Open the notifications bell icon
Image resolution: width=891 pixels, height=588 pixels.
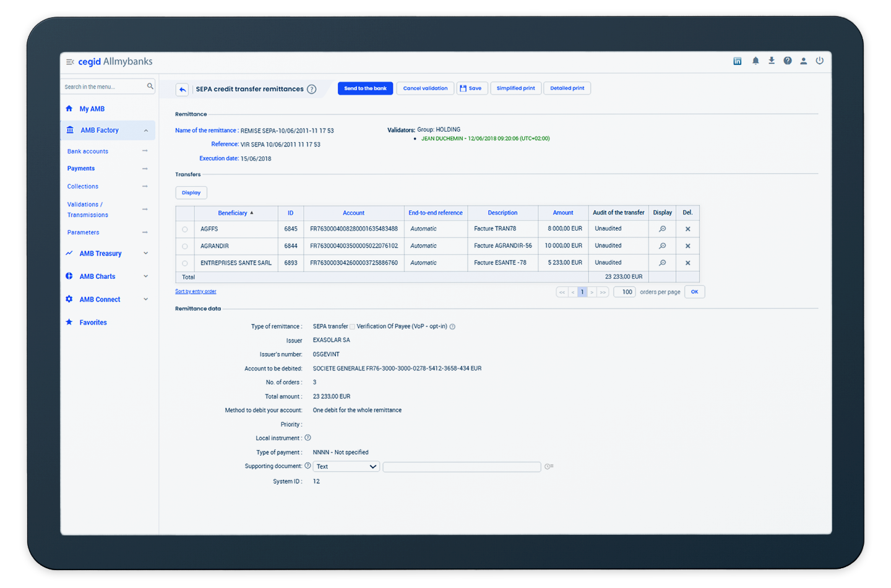(x=755, y=61)
